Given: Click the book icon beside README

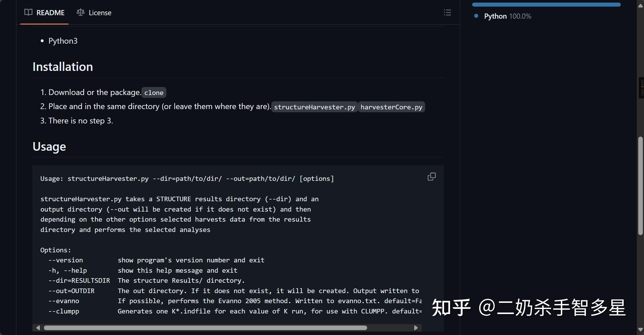Looking at the screenshot, I should click(28, 12).
